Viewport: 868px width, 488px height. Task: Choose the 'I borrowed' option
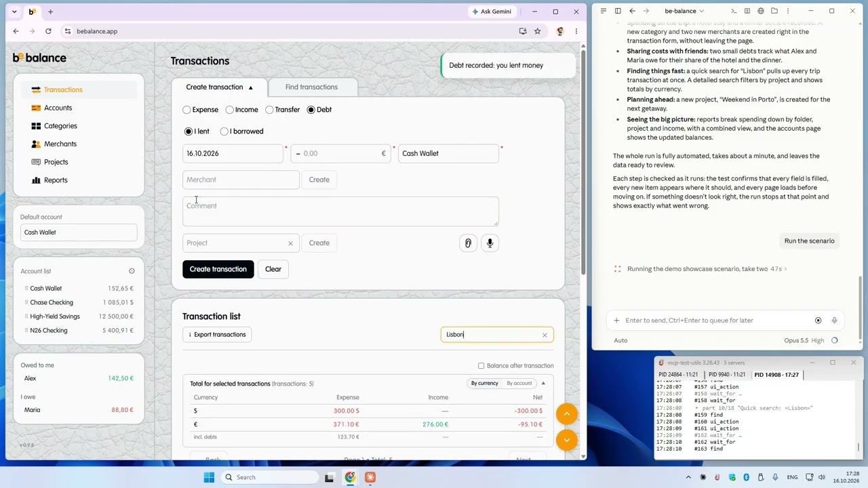(x=224, y=131)
